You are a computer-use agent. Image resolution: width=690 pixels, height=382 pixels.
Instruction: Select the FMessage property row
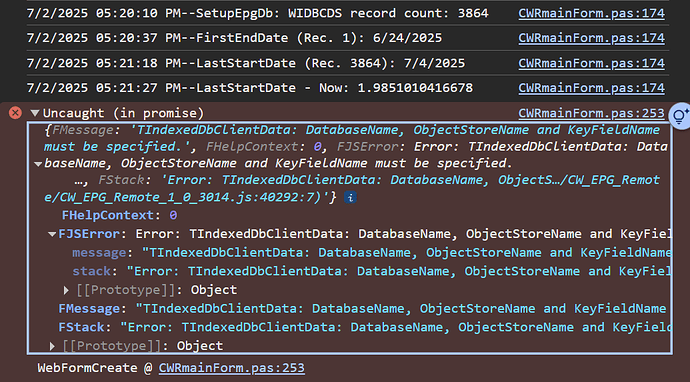(364, 309)
